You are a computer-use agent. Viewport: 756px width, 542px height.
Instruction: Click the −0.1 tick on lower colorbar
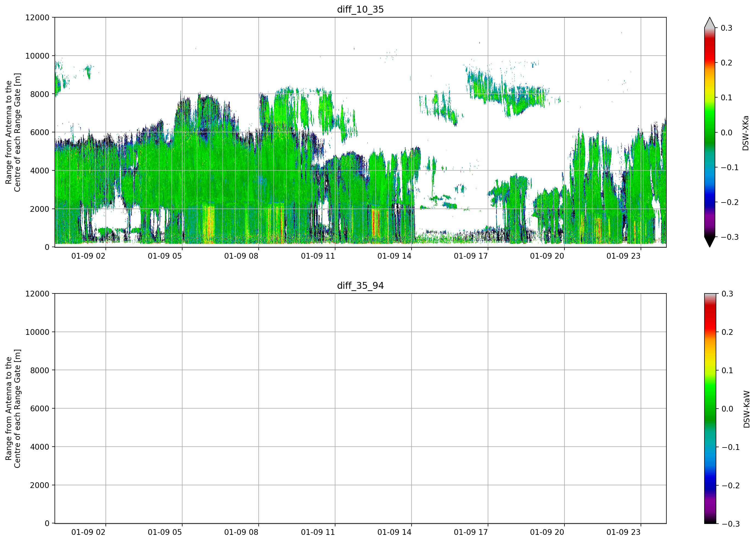pyautogui.click(x=730, y=447)
